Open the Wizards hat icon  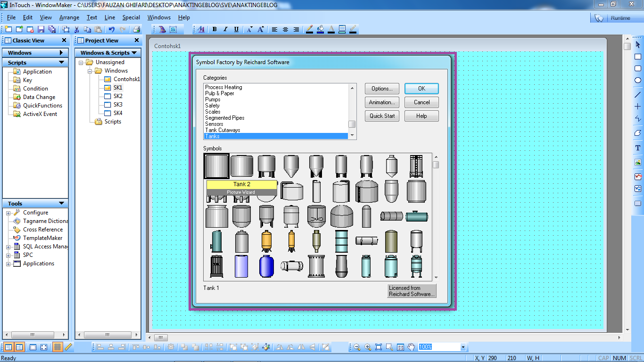point(162,29)
